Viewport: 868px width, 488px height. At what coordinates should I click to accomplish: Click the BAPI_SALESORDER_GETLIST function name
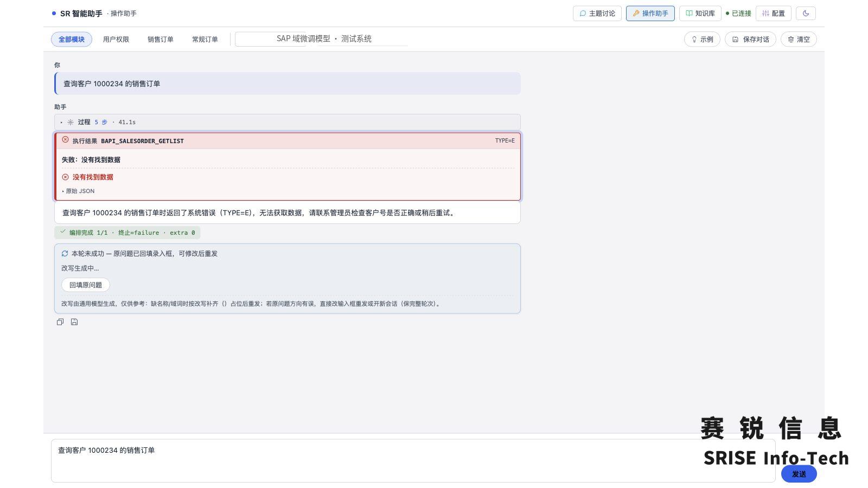coord(142,141)
